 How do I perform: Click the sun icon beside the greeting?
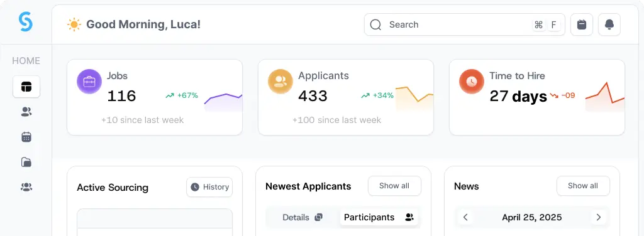[74, 24]
